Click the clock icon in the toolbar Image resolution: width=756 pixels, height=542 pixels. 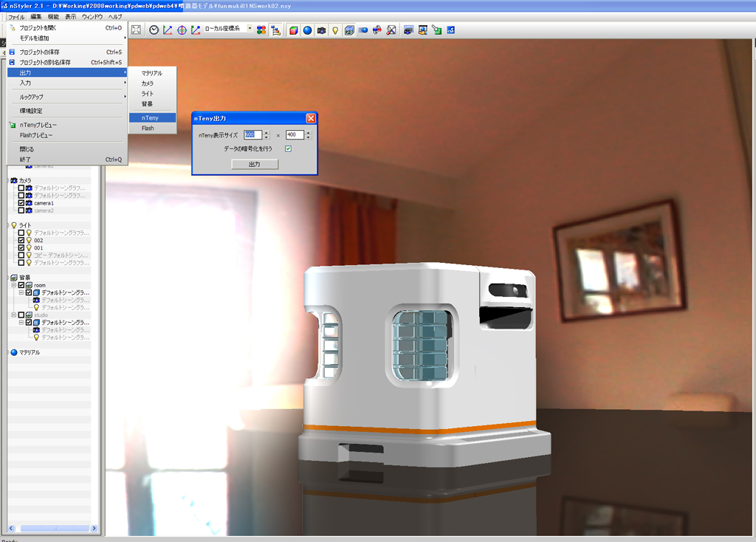154,30
